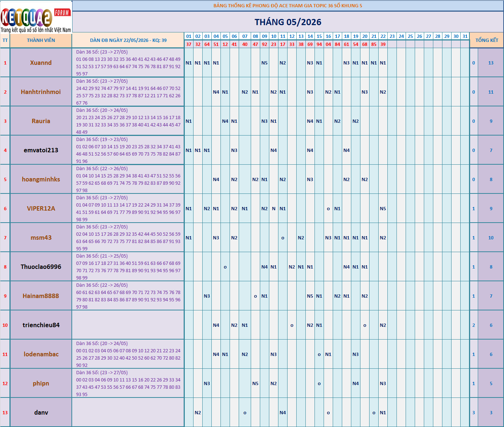Image resolution: width=504 pixels, height=427 pixels.
Task: Click N5 cell in phipn row
Action: coord(255,383)
